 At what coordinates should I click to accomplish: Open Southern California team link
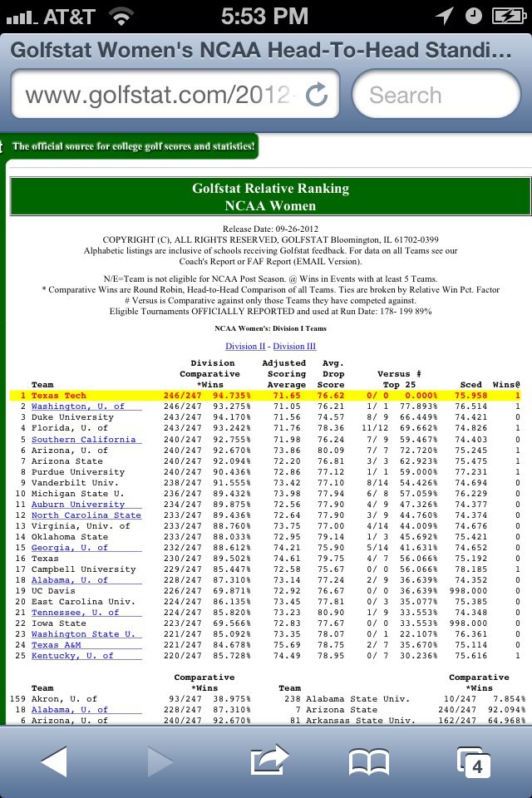83,439
